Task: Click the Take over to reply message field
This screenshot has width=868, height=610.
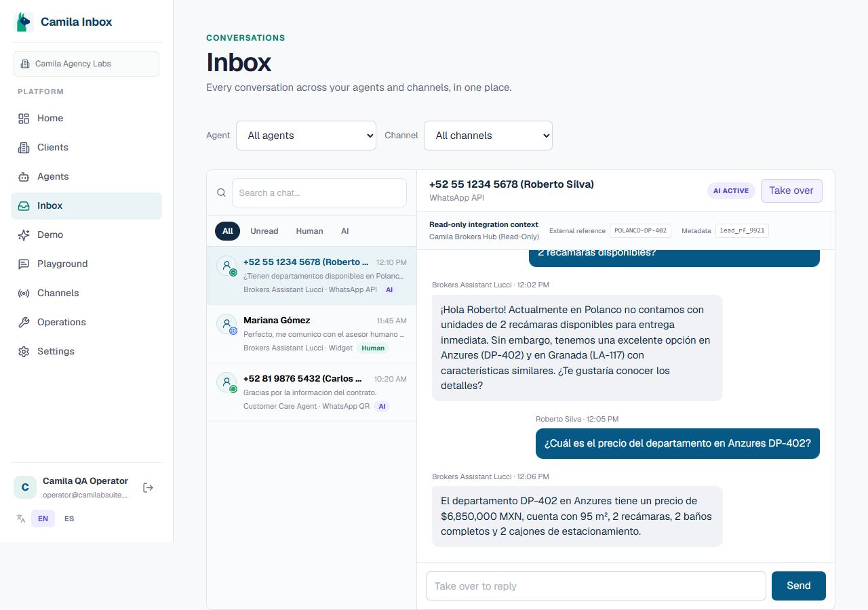Action: [x=596, y=586]
